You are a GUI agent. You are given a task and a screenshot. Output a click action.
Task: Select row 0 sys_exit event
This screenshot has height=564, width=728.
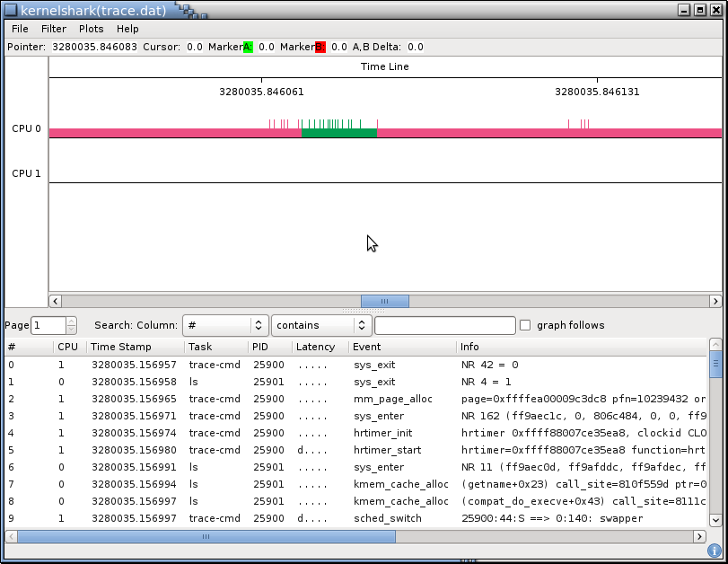tap(356, 365)
